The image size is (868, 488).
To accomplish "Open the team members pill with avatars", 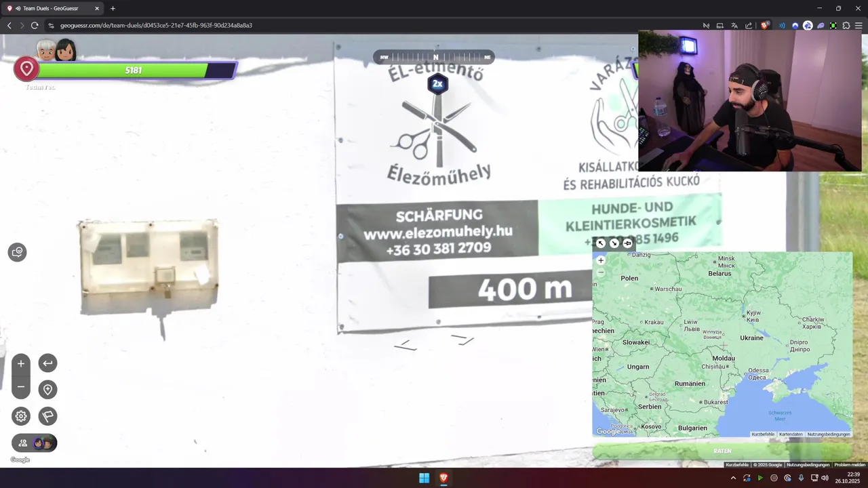I will click(35, 443).
